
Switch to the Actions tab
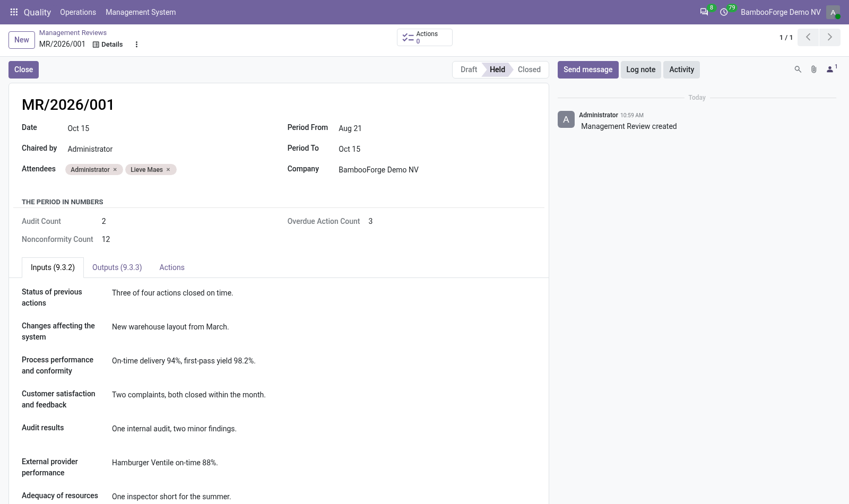click(x=172, y=267)
